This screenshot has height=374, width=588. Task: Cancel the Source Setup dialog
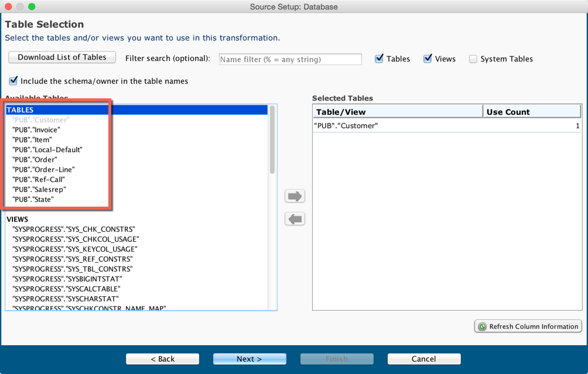pyautogui.click(x=423, y=359)
